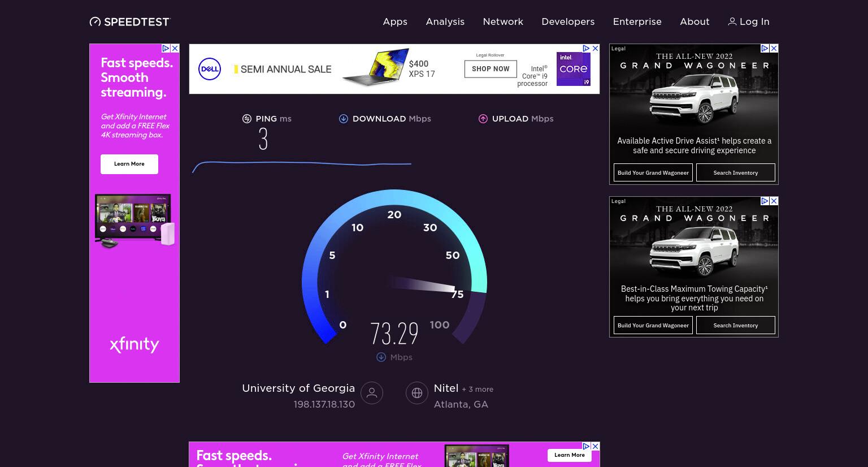Viewport: 868px width, 467px height.
Task: Click AdChoices icon on the tall Xfinity ad
Action: coord(166,49)
